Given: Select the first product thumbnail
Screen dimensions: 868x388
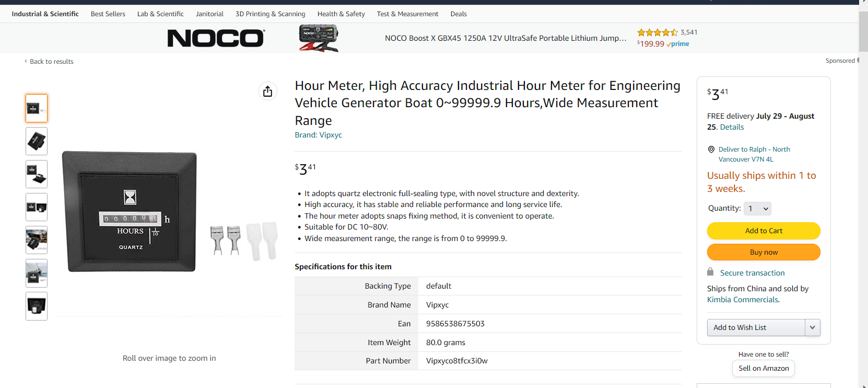Looking at the screenshot, I should [x=37, y=108].
